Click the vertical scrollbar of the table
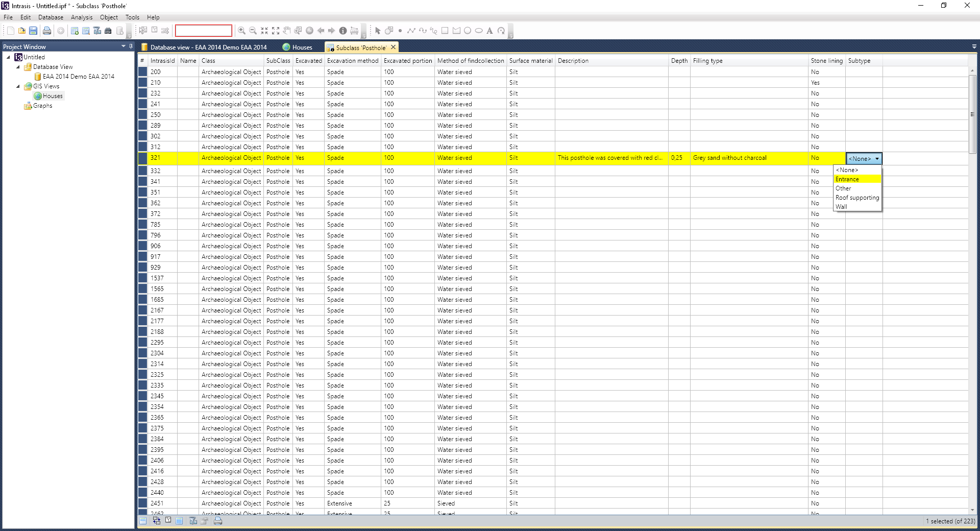Viewport: 980px width, 531px height. coord(972,306)
